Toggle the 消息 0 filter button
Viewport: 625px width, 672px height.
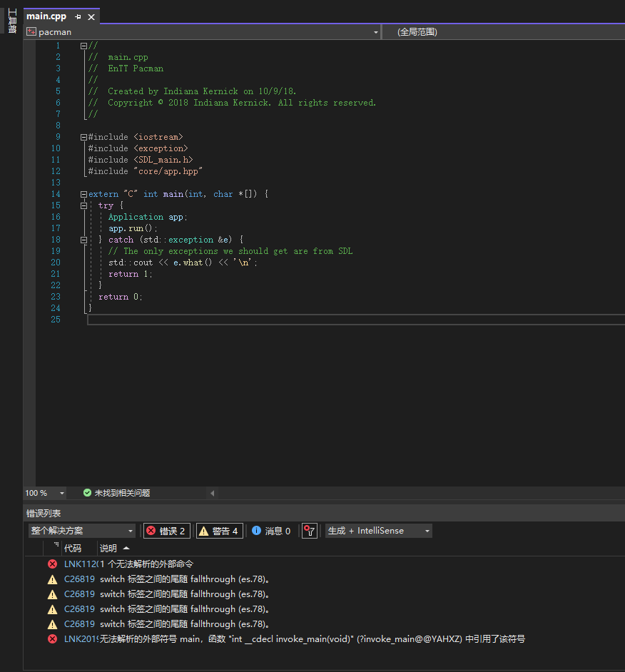pyautogui.click(x=271, y=531)
